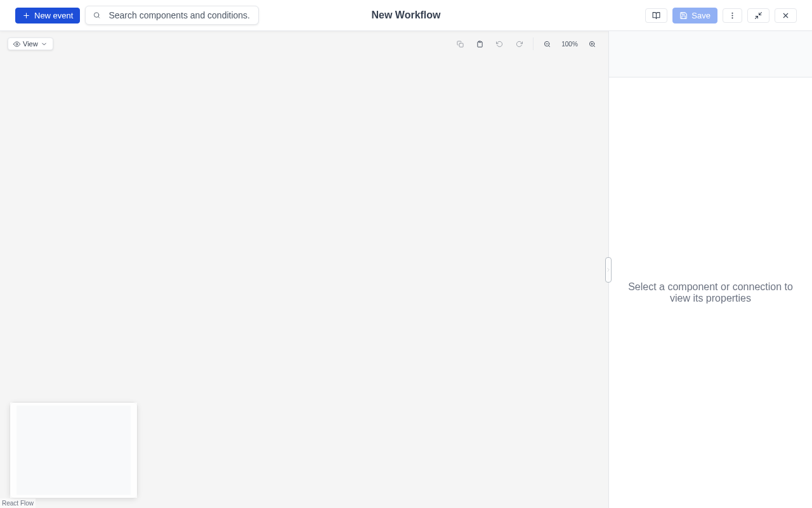
Task: Zoom out on the workflow canvas
Action: click(547, 44)
